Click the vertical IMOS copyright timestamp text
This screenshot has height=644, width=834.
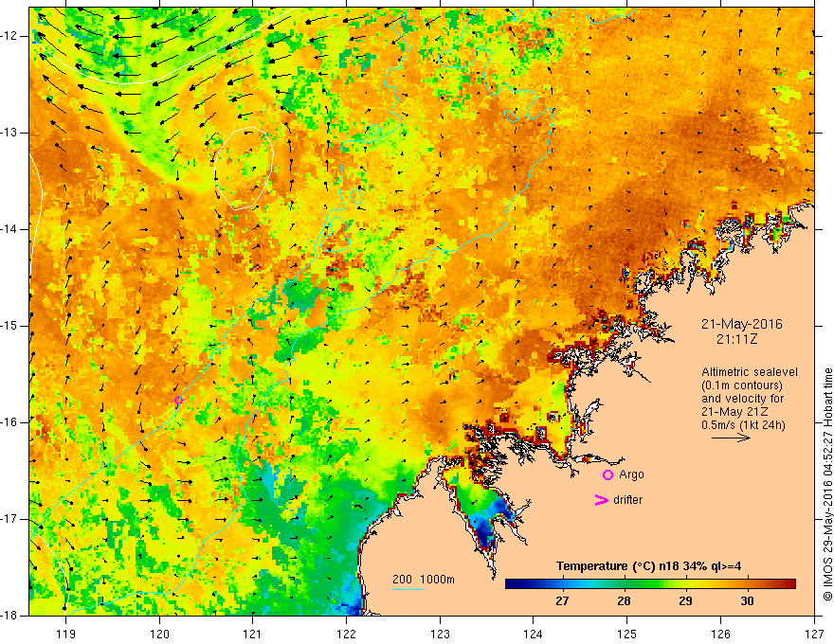pyautogui.click(x=827, y=484)
